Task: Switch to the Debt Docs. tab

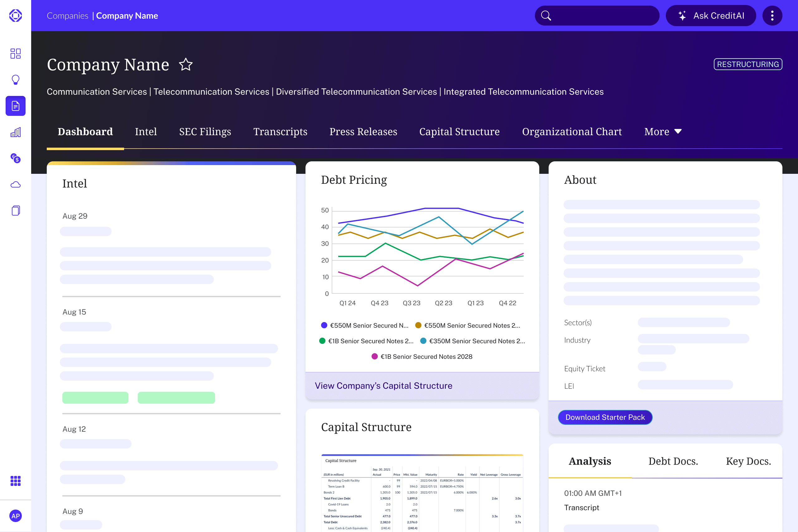Action: (673, 461)
